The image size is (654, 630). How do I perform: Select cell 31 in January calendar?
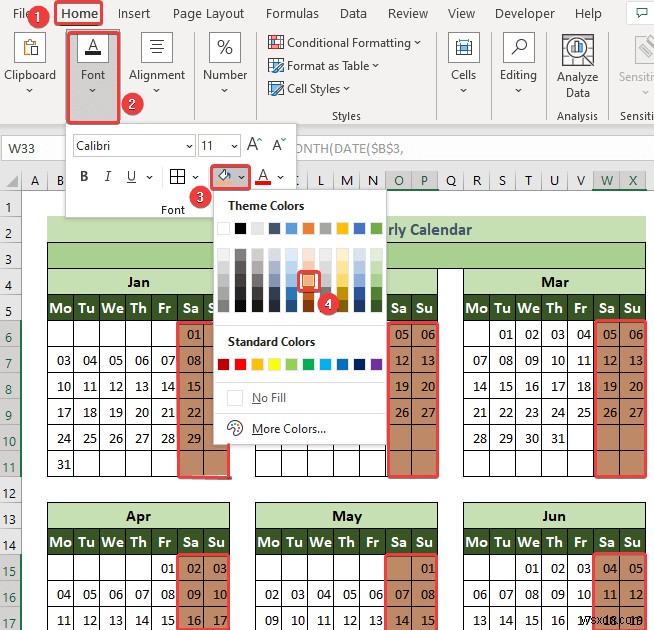tap(61, 464)
